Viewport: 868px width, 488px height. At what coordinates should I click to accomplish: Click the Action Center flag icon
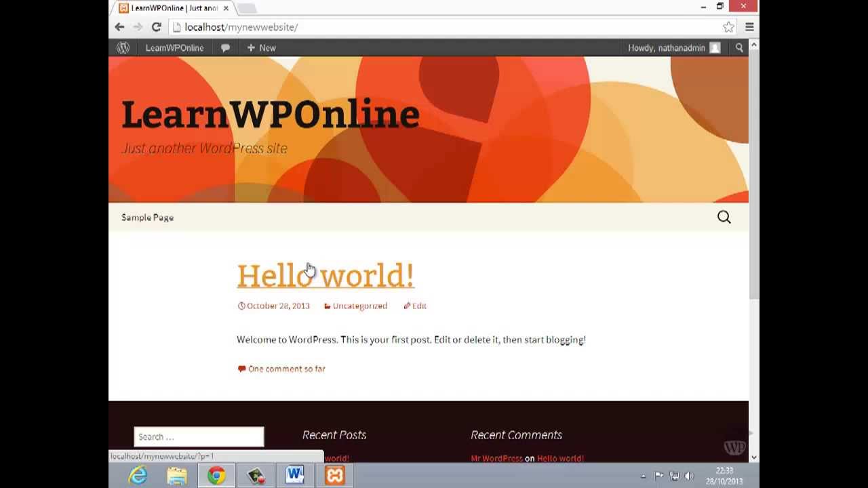pos(658,476)
